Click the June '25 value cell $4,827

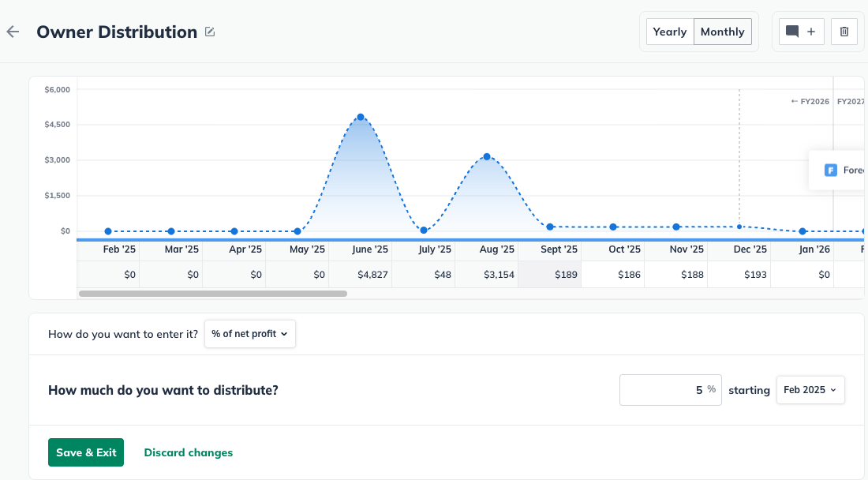point(360,274)
